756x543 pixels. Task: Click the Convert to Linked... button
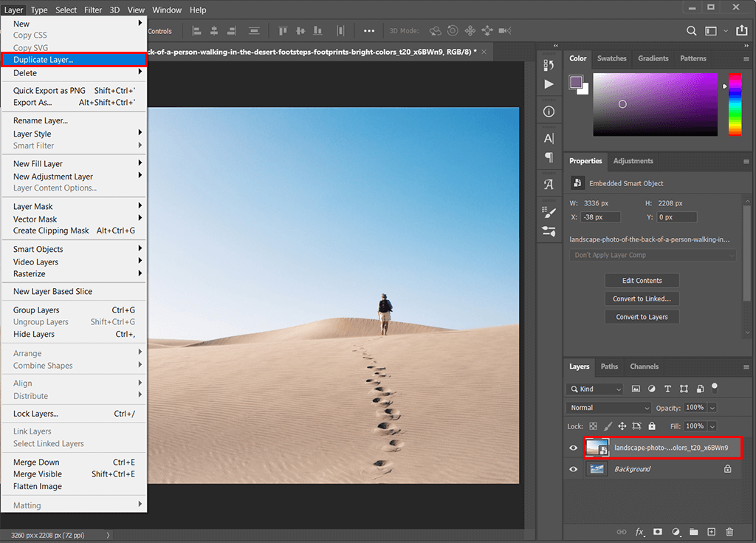[642, 298]
